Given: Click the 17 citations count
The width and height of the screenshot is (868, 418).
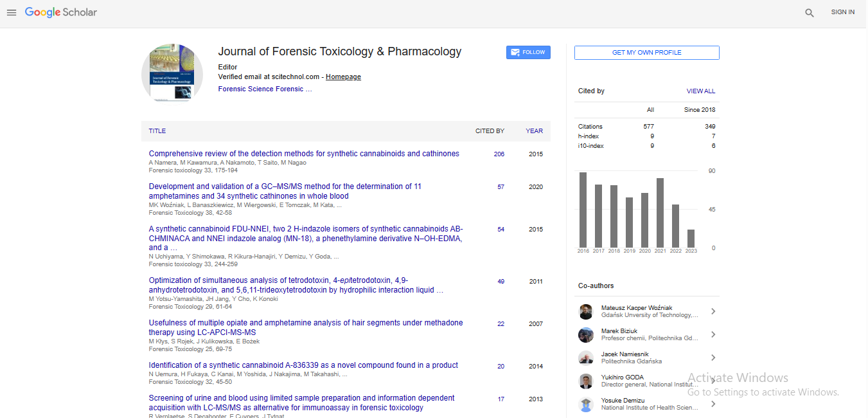Looking at the screenshot, I should pos(501,399).
